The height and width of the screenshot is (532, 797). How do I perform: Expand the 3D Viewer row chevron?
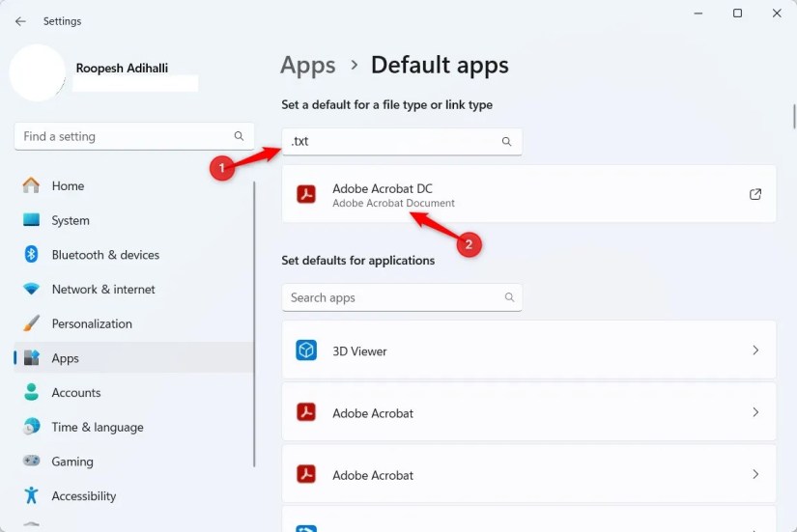pyautogui.click(x=755, y=350)
